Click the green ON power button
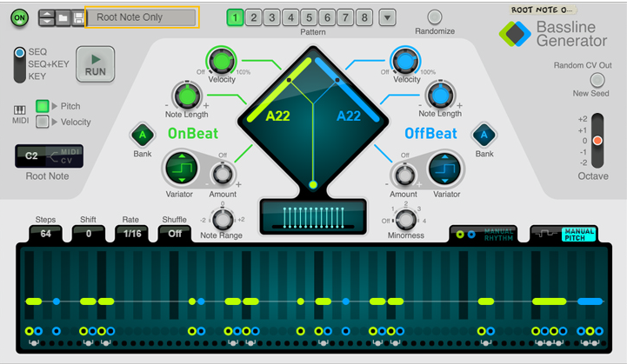 (20, 17)
